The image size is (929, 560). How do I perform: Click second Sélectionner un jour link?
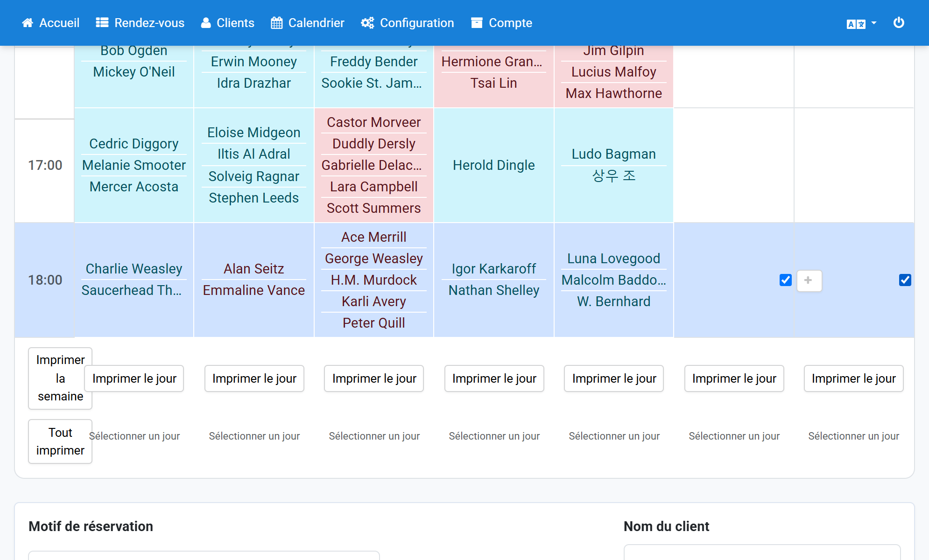[x=254, y=436]
